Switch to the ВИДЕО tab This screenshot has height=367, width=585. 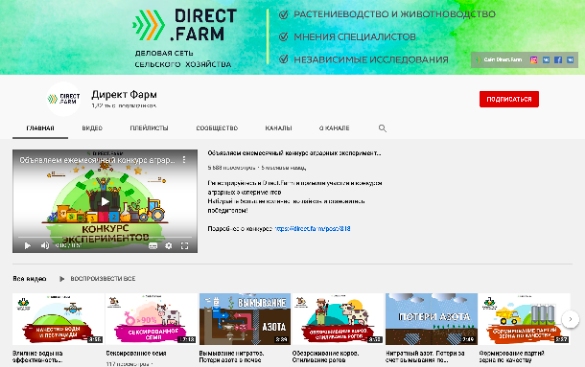(92, 128)
